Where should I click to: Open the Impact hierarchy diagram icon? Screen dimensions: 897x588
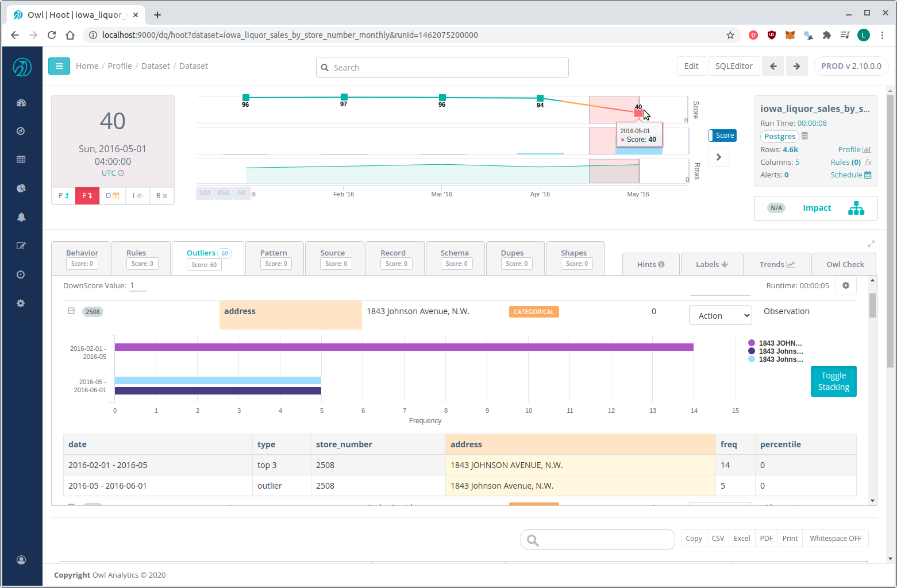856,208
